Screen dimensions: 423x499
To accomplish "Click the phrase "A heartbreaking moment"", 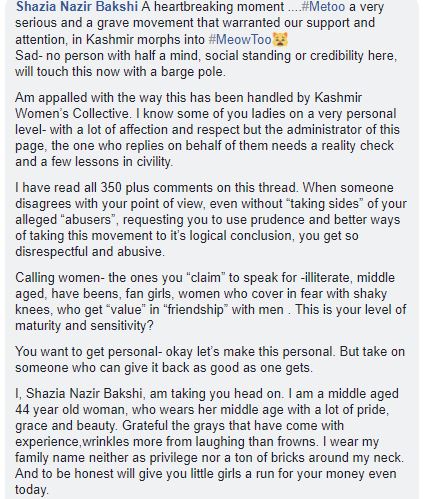I will pos(213,7).
